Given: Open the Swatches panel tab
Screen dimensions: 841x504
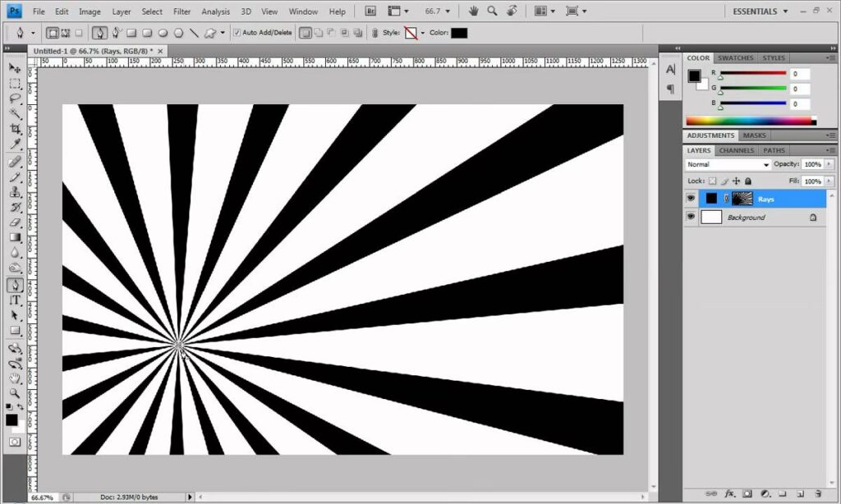Looking at the screenshot, I should 735,58.
